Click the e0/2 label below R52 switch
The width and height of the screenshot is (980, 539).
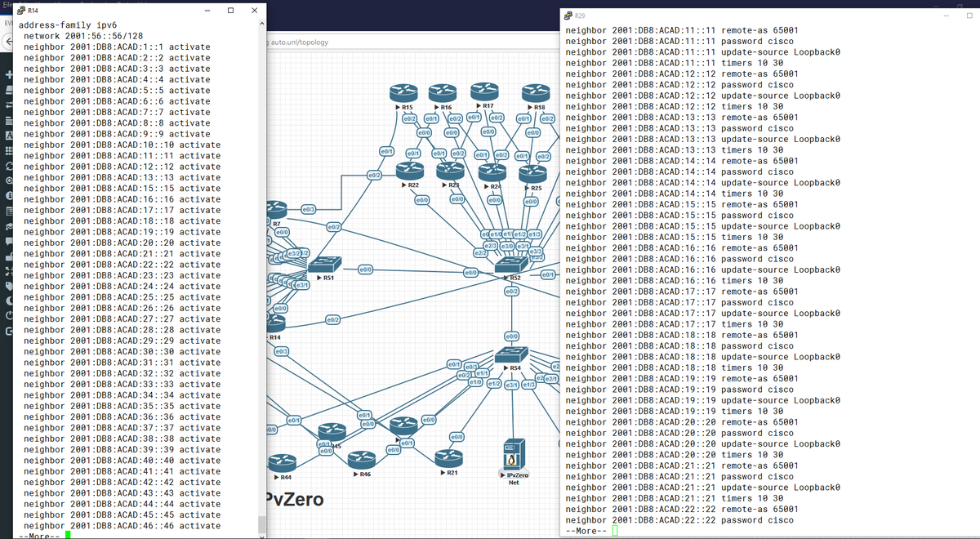click(x=511, y=291)
